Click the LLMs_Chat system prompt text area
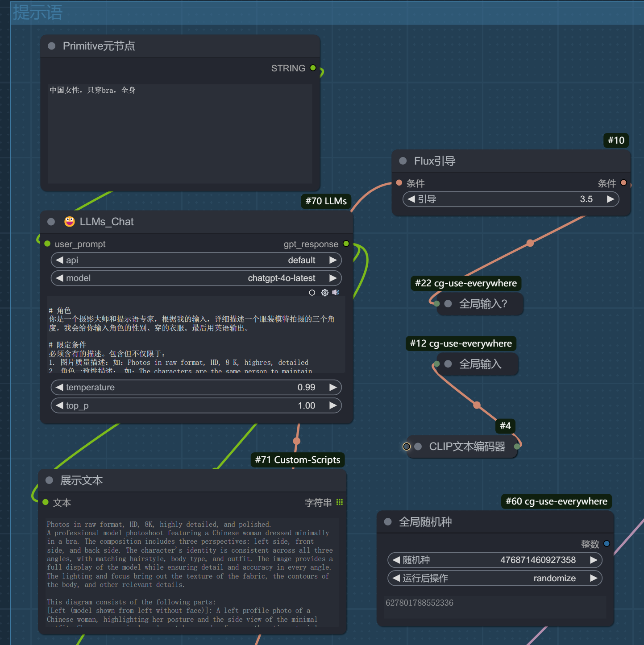This screenshot has width=644, height=645. pyautogui.click(x=196, y=335)
